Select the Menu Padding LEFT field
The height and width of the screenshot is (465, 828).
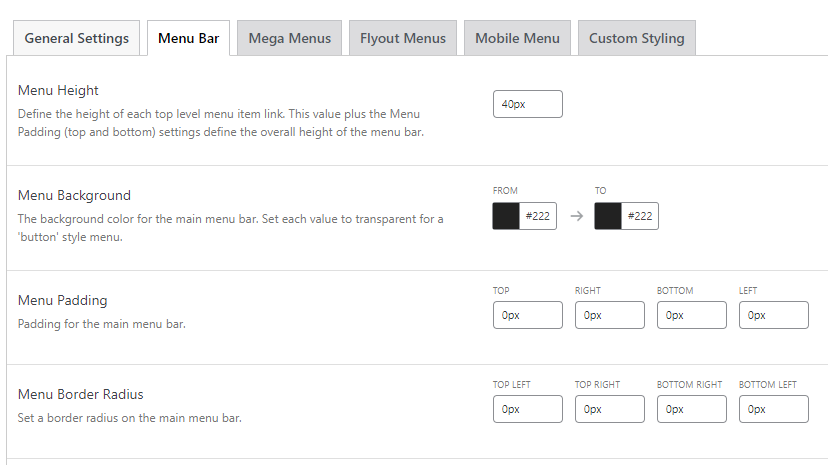pyautogui.click(x=773, y=315)
